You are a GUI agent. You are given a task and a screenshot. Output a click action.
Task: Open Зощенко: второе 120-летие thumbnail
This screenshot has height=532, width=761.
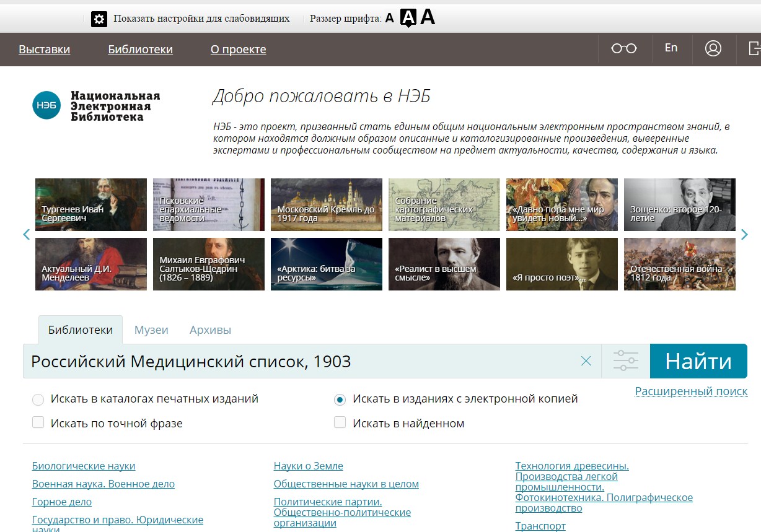[x=680, y=204]
